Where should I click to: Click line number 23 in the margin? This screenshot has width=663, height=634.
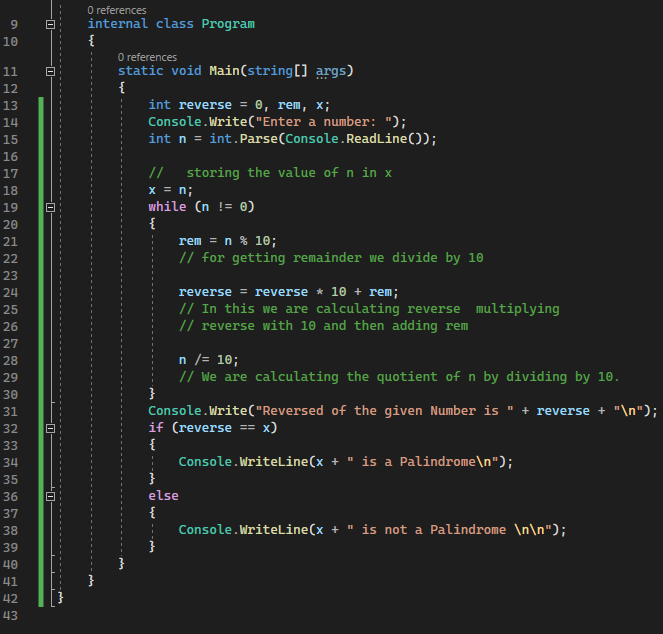(11, 276)
